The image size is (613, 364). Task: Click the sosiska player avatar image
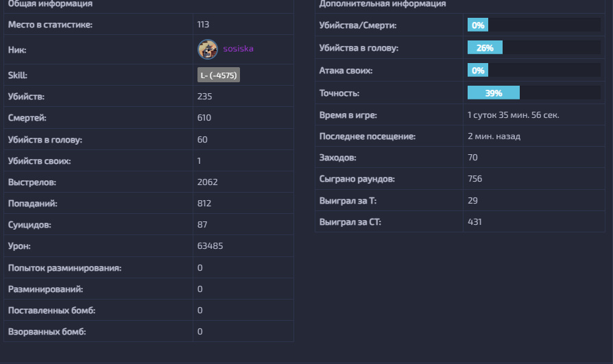tap(208, 49)
